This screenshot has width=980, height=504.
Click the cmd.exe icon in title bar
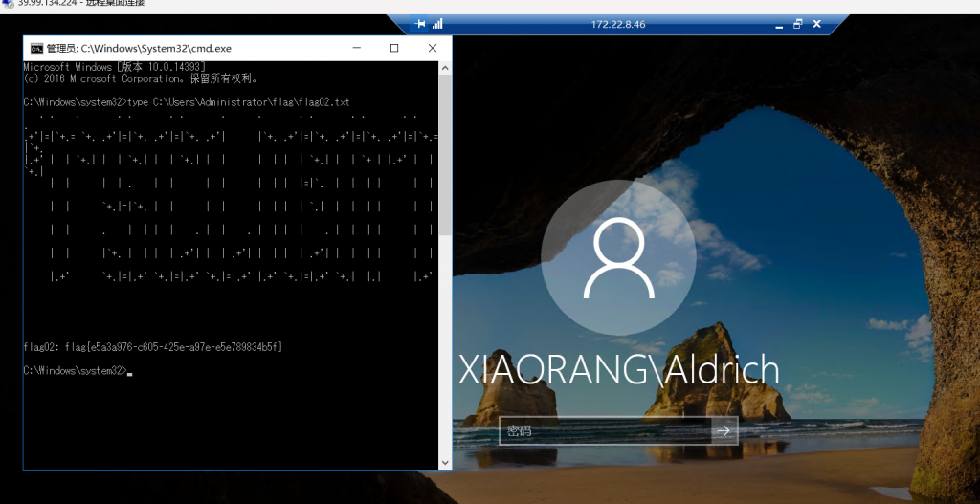(36, 48)
